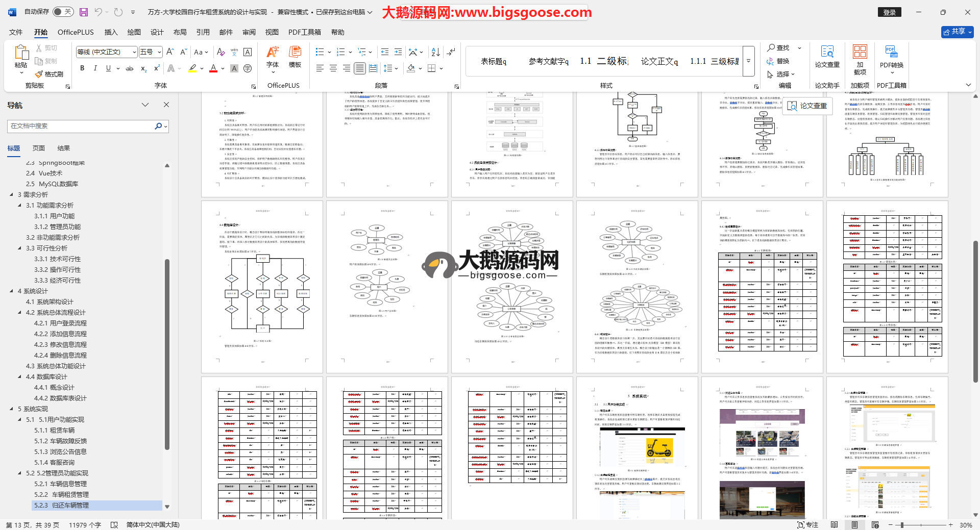Open the font name dropdown 等线 (中文正文)

click(107, 52)
